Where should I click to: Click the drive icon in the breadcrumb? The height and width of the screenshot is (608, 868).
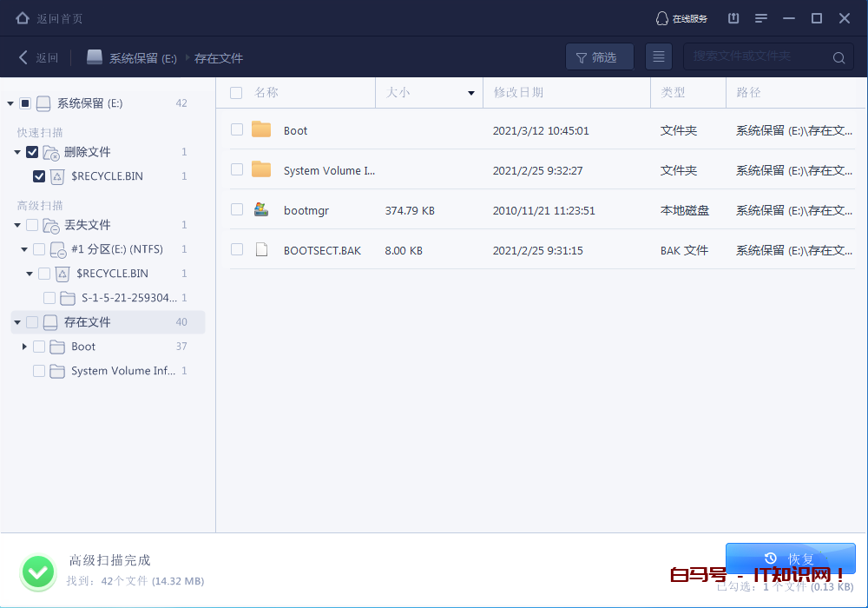[x=94, y=59]
